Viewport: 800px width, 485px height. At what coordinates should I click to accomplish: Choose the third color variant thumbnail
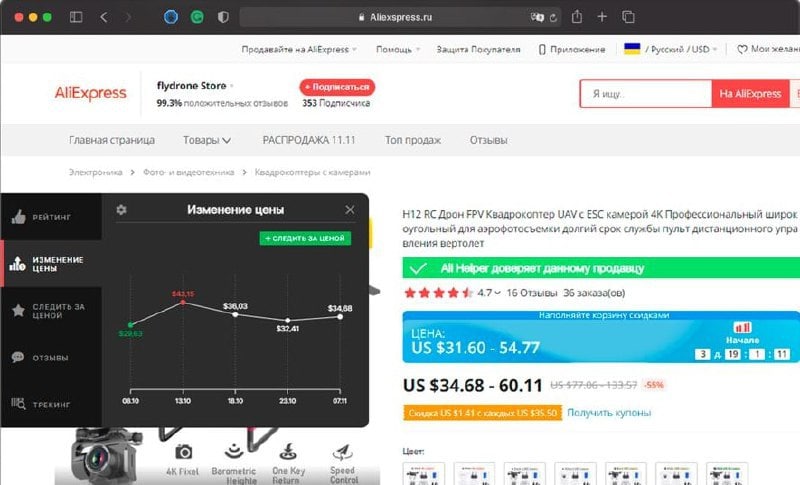[524, 474]
